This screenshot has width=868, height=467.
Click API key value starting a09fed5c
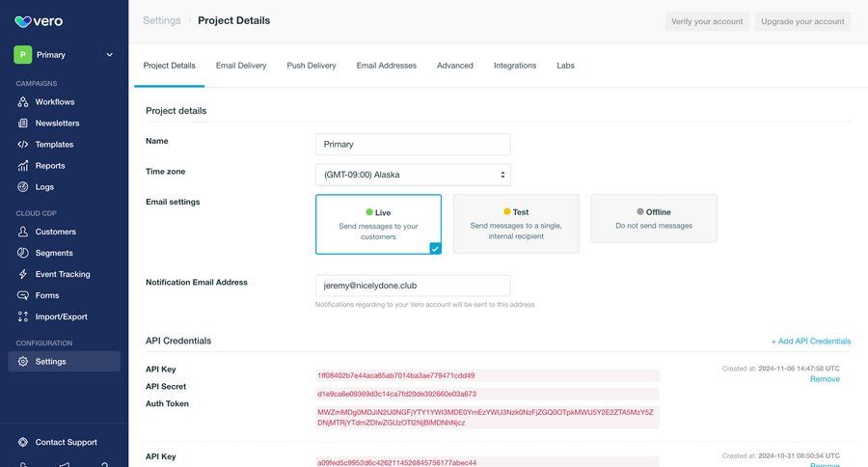pos(487,462)
